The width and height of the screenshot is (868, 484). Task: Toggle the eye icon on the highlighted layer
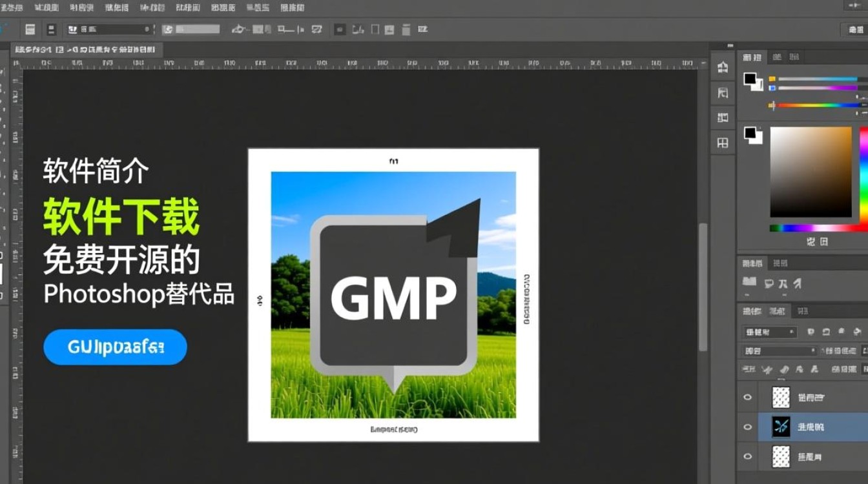747,427
